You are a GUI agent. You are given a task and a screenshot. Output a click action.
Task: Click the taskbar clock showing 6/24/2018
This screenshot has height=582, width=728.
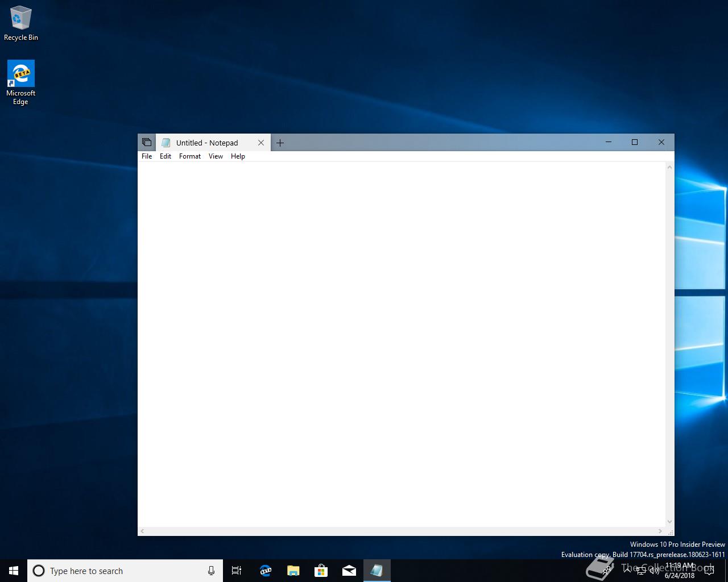coord(680,571)
